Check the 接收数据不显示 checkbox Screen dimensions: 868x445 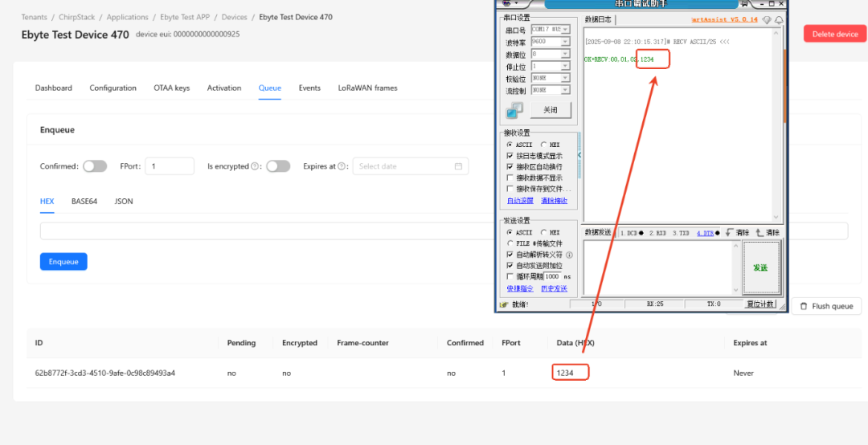point(510,178)
